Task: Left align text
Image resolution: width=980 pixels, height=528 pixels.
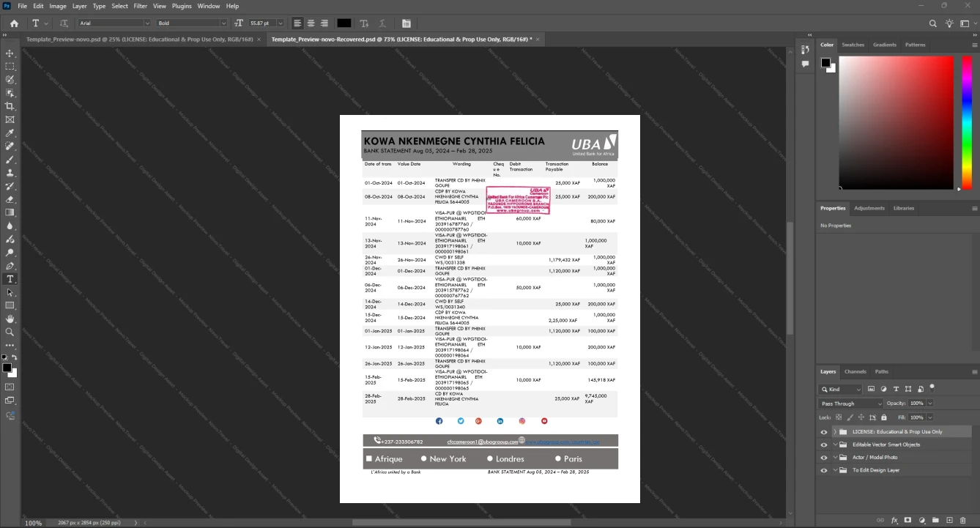Action: click(x=297, y=23)
